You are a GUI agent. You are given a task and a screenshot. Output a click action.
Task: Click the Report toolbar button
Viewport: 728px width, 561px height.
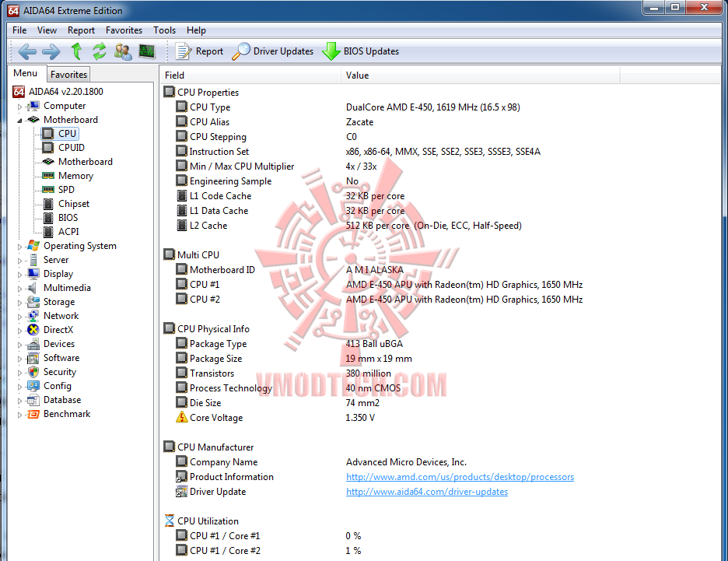[x=200, y=51]
